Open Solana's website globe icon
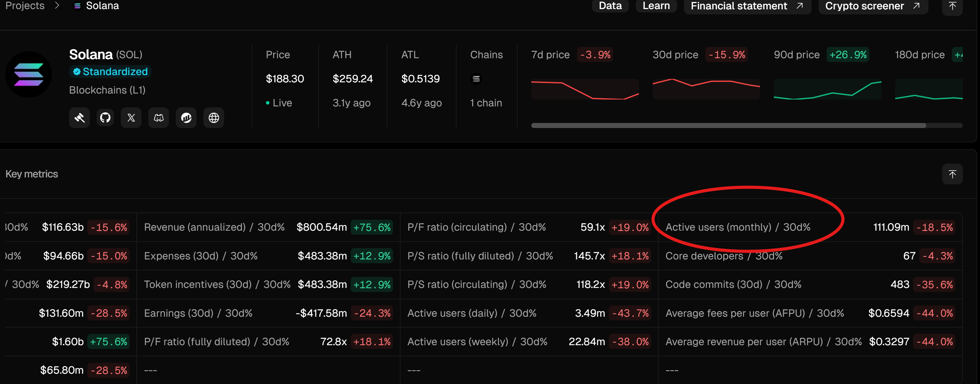 pos(213,118)
